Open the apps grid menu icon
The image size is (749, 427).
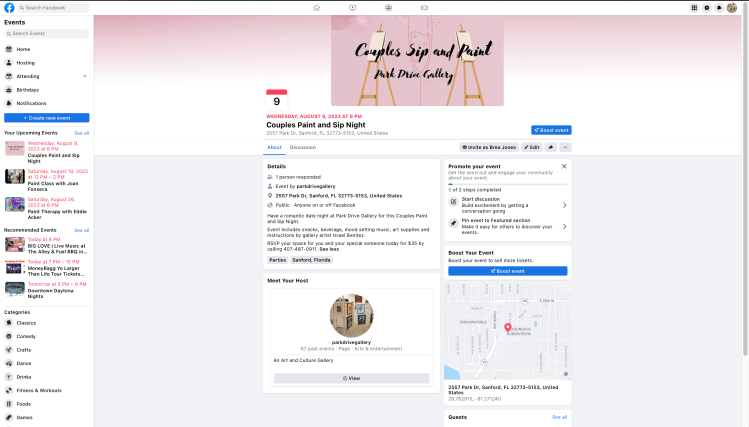(x=695, y=8)
